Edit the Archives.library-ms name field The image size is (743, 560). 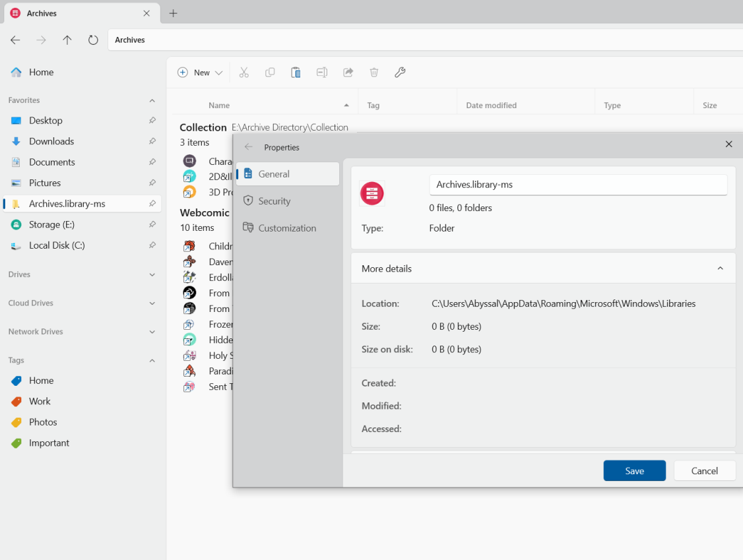(x=577, y=185)
